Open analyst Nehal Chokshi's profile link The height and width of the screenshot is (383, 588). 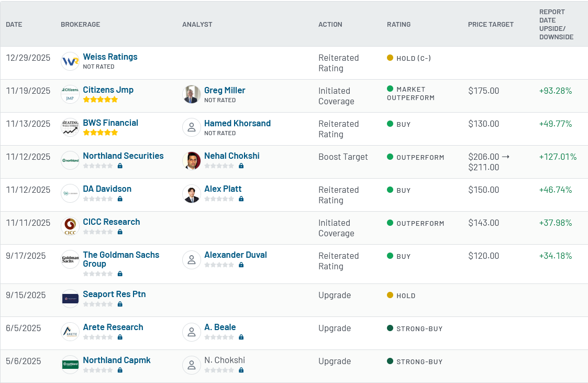coord(232,156)
